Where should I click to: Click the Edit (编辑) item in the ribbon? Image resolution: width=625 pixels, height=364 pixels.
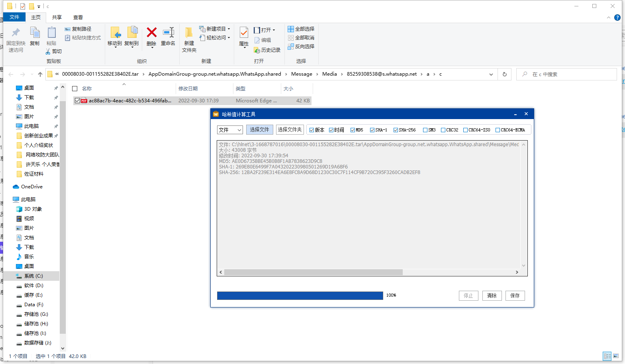click(x=263, y=40)
